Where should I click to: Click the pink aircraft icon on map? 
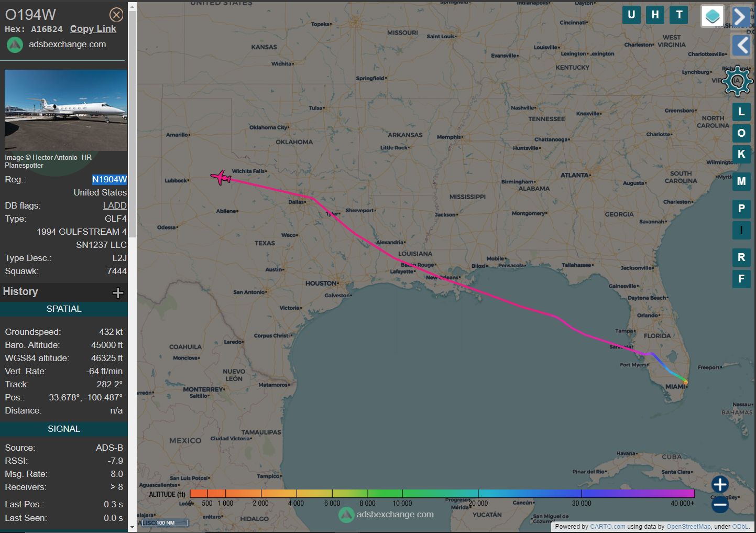(221, 177)
